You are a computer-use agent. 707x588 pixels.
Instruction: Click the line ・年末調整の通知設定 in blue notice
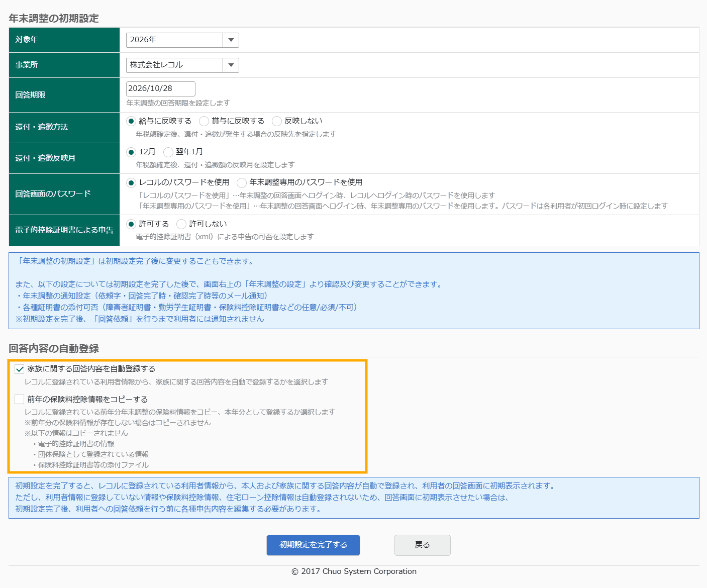pyautogui.click(x=144, y=296)
